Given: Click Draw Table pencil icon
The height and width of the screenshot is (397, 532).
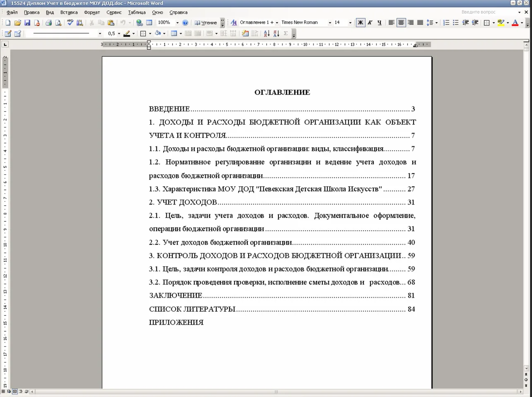Looking at the screenshot, I should click(8, 33).
